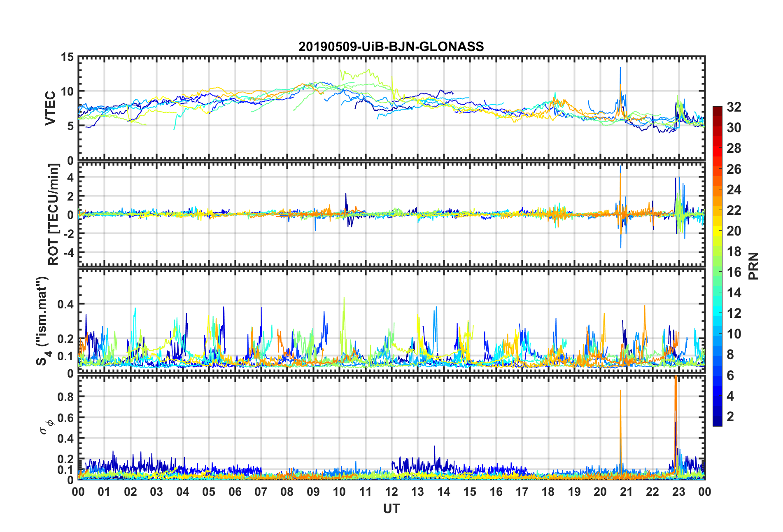Click the plot title "20190509-UiB-BJN-GLONASS"
This screenshot has height=532, width=783.
(x=391, y=47)
